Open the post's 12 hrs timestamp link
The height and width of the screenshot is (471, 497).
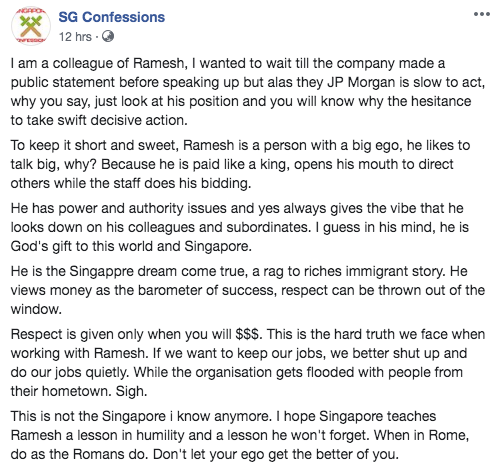click(x=75, y=36)
